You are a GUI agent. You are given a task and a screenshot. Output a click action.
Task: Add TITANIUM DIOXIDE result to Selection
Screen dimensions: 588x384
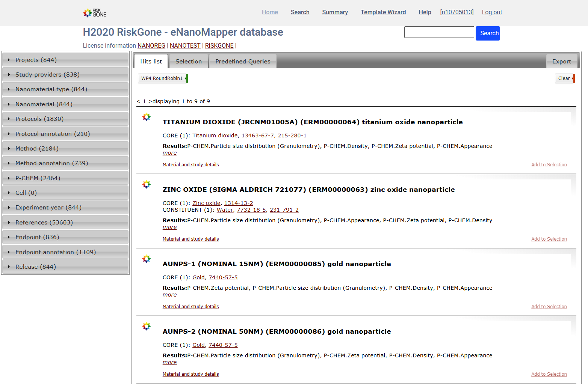coord(549,164)
